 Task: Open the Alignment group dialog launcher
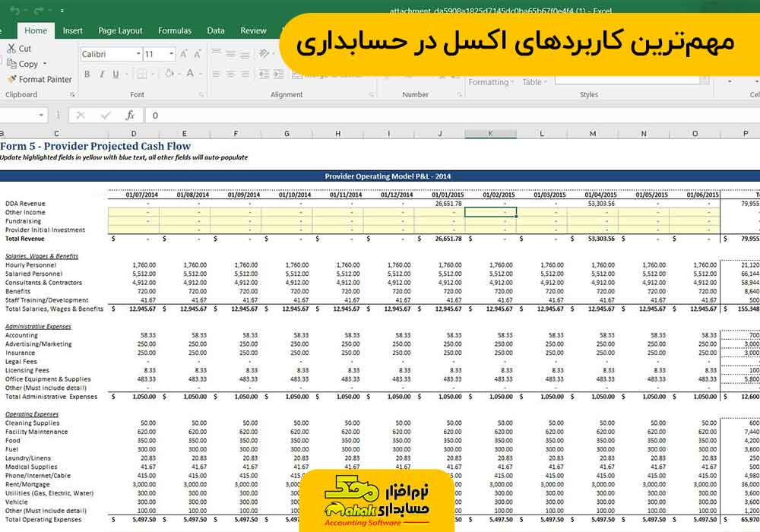tap(372, 95)
